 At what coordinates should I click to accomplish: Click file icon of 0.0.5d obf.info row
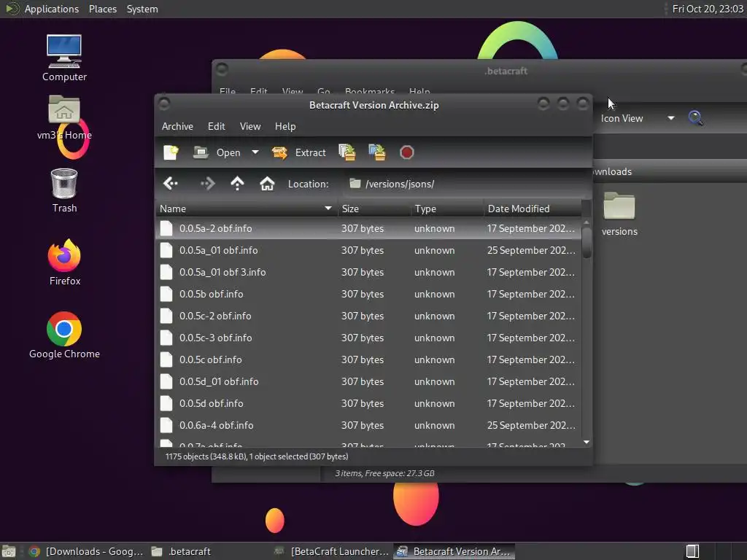(x=166, y=404)
